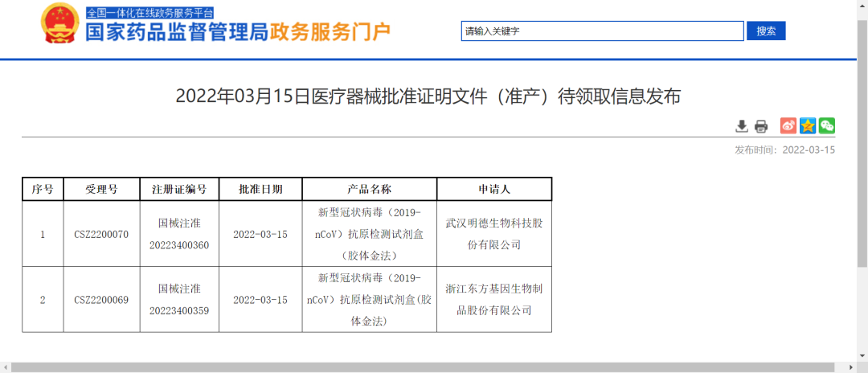Click the 批准日期 column header
The width and height of the screenshot is (868, 373).
(260, 189)
